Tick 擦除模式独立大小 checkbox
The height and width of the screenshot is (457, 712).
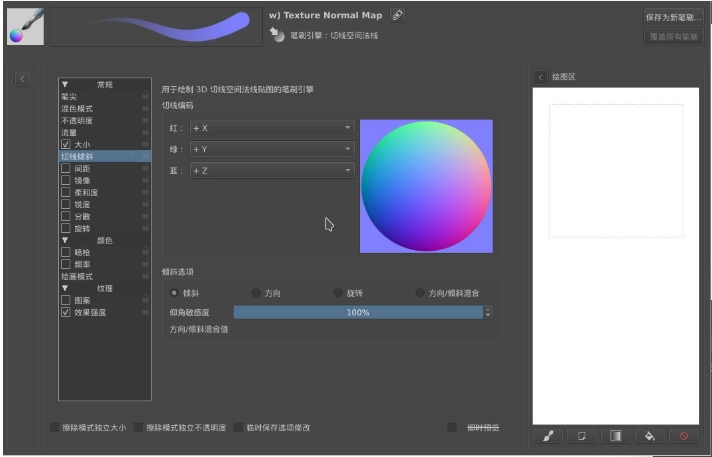coord(54,427)
